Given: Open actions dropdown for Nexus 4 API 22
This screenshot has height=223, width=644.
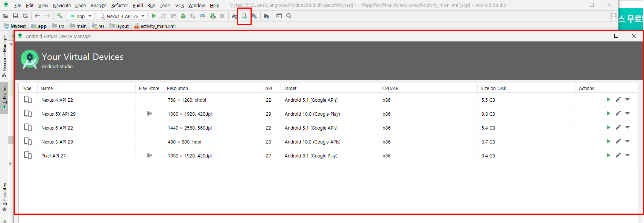Looking at the screenshot, I should [627, 99].
